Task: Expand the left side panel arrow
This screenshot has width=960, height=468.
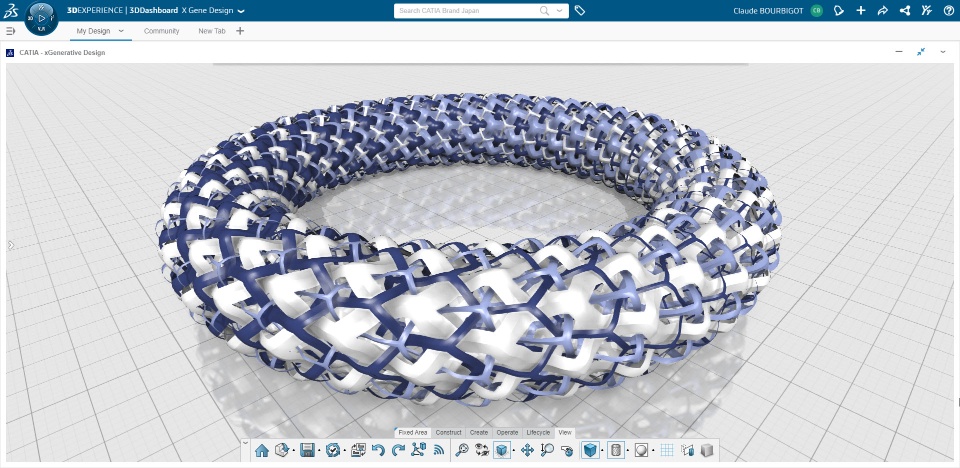Action: coord(10,245)
